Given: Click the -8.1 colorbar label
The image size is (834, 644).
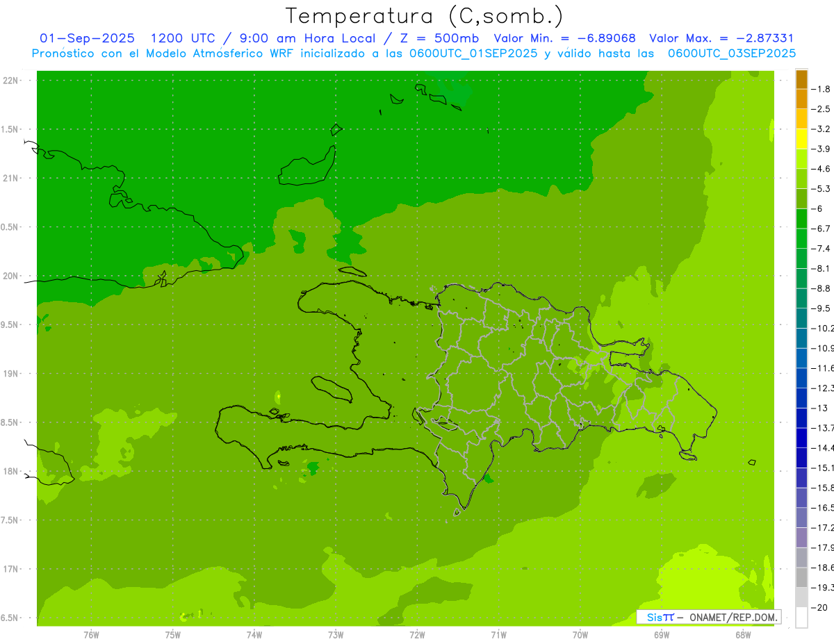Looking at the screenshot, I should click(821, 268).
